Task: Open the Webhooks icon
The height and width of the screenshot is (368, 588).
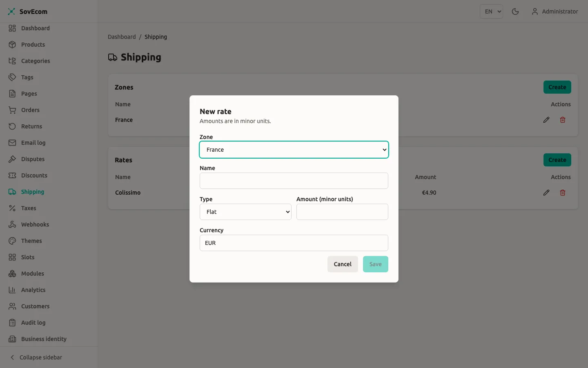Action: 12,224
